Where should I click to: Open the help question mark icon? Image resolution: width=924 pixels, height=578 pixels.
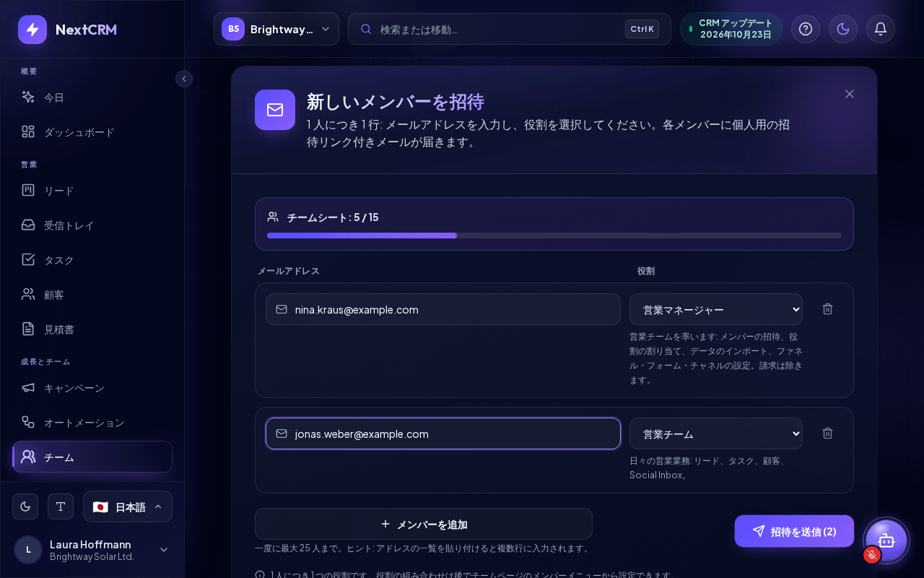(806, 29)
